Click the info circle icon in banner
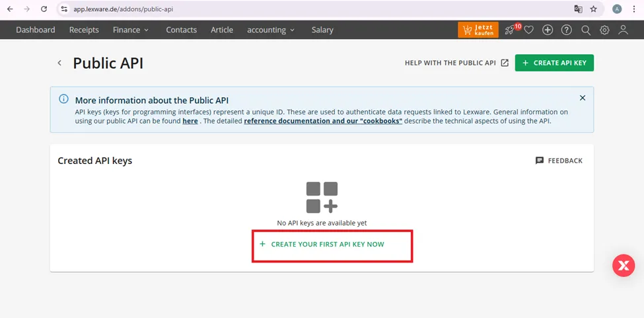The width and height of the screenshot is (644, 318). 63,99
